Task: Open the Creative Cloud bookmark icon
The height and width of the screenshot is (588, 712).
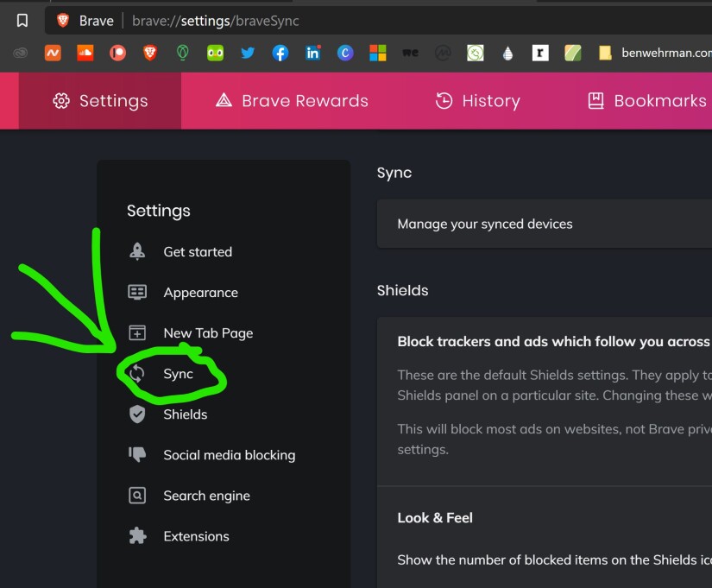Action: 20,54
